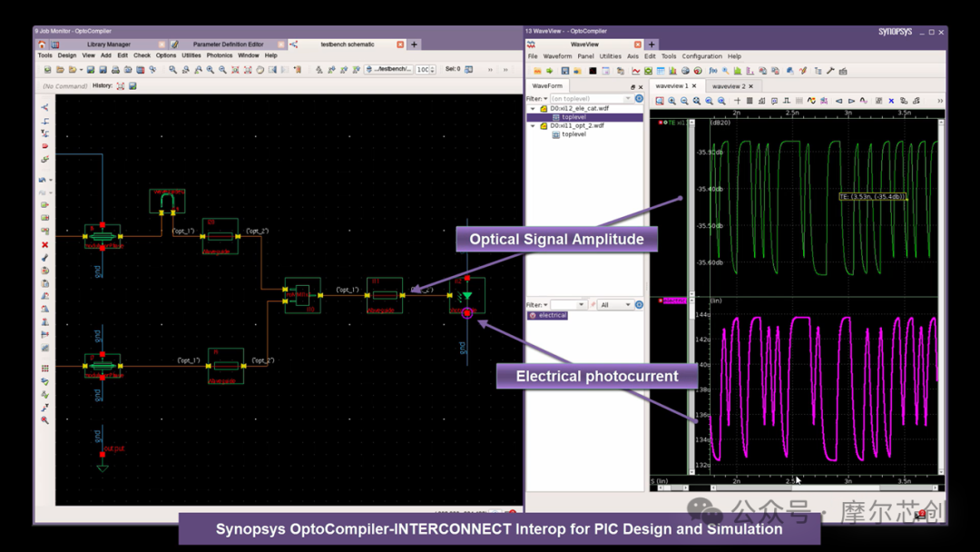This screenshot has height=552, width=980.
Task: Click the blue filter apply icon beside toplevel filter
Action: [x=639, y=99]
